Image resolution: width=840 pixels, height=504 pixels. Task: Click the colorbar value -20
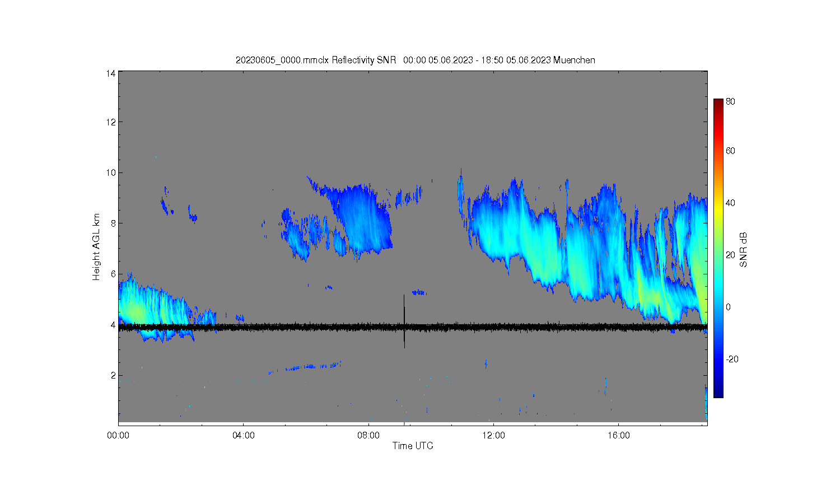(732, 359)
